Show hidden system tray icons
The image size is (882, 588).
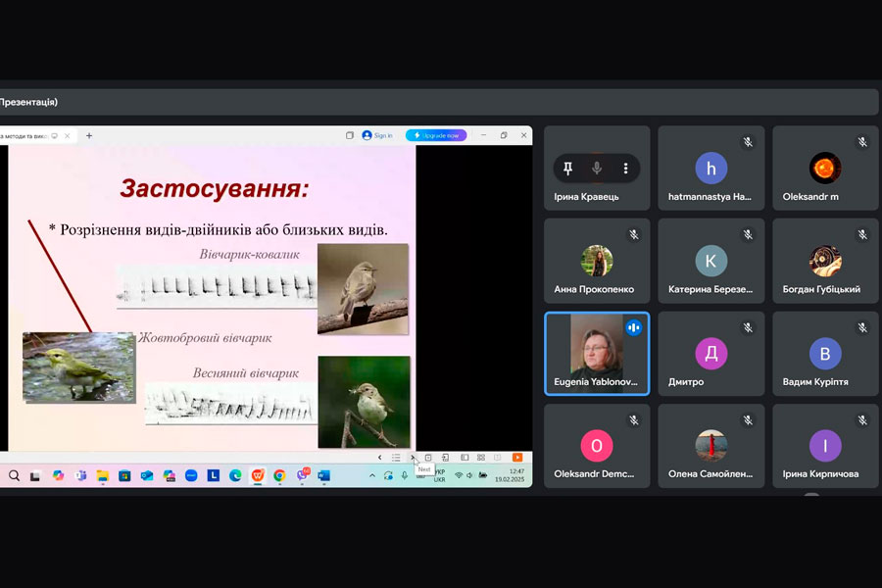click(x=372, y=475)
